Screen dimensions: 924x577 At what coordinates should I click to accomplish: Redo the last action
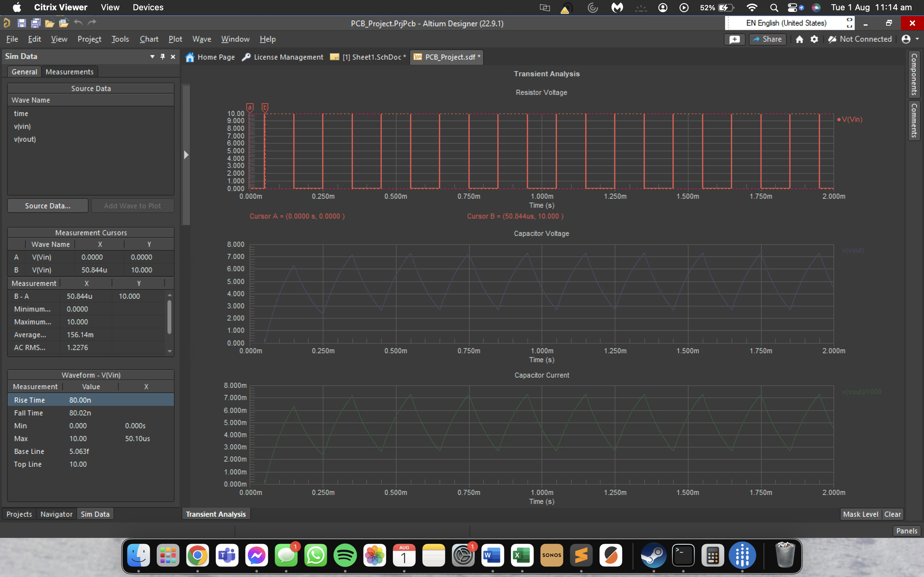pyautogui.click(x=92, y=23)
